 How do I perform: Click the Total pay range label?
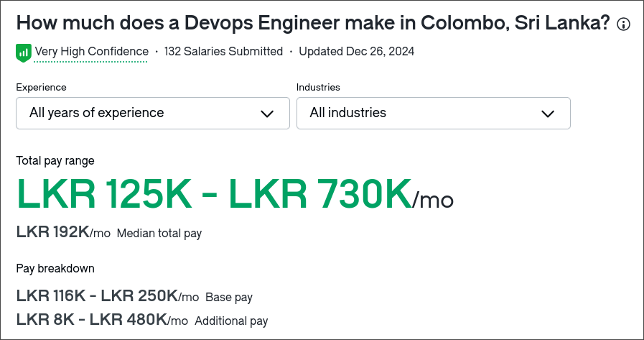[55, 161]
